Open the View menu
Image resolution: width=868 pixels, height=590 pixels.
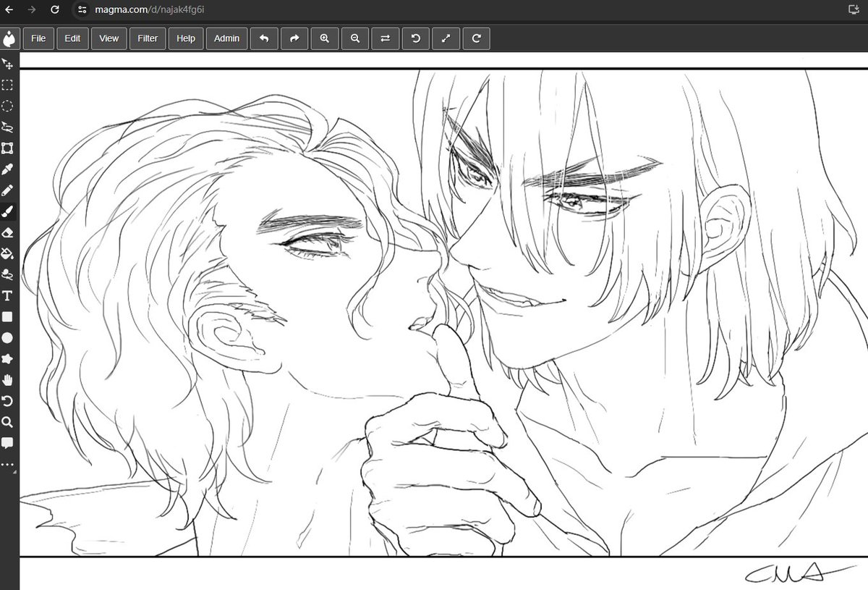(x=109, y=38)
